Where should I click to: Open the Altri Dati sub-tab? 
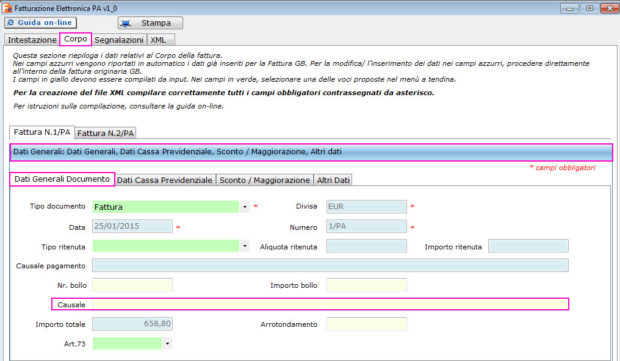333,180
